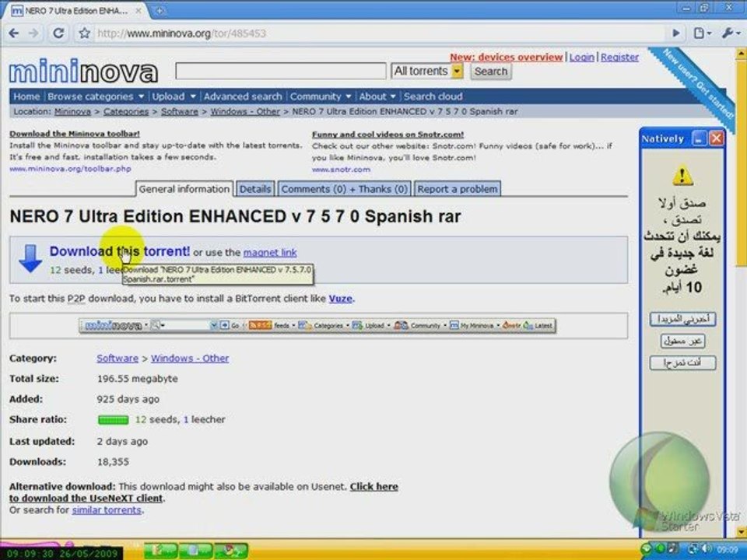Reload the page with the refresh icon
Viewport: 747px width, 560px height.
(x=58, y=33)
